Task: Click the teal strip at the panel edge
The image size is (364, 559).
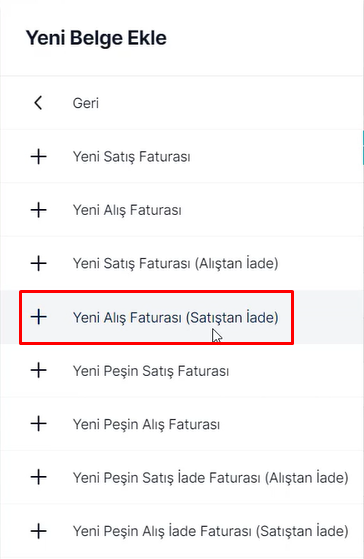Action: point(363,147)
